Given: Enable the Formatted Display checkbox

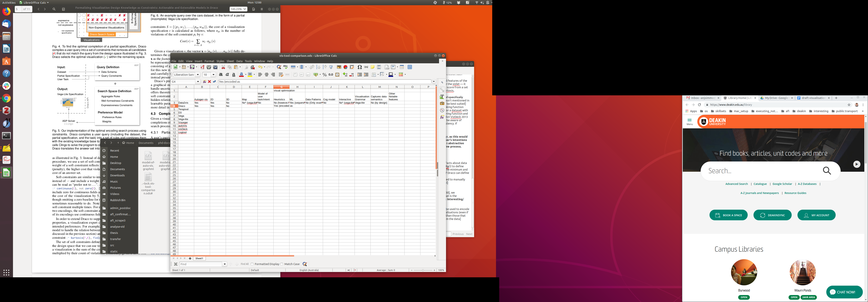Looking at the screenshot, I should 252,264.
